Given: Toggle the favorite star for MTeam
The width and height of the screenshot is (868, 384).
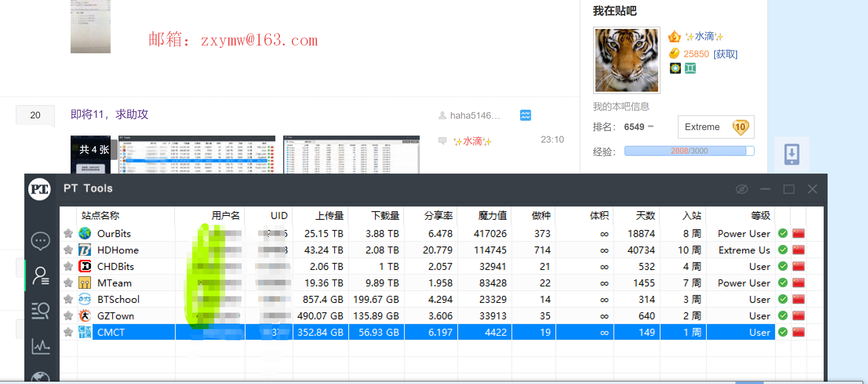Looking at the screenshot, I should coord(68,283).
